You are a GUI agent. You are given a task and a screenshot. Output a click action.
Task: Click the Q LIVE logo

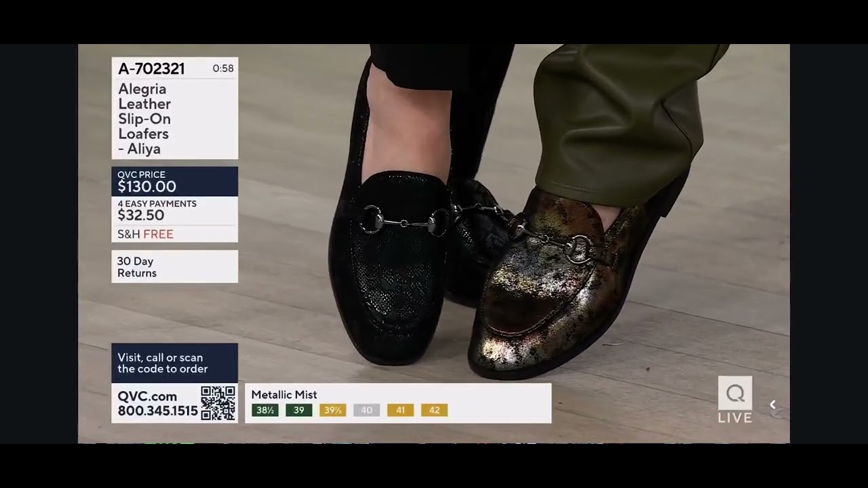735,400
